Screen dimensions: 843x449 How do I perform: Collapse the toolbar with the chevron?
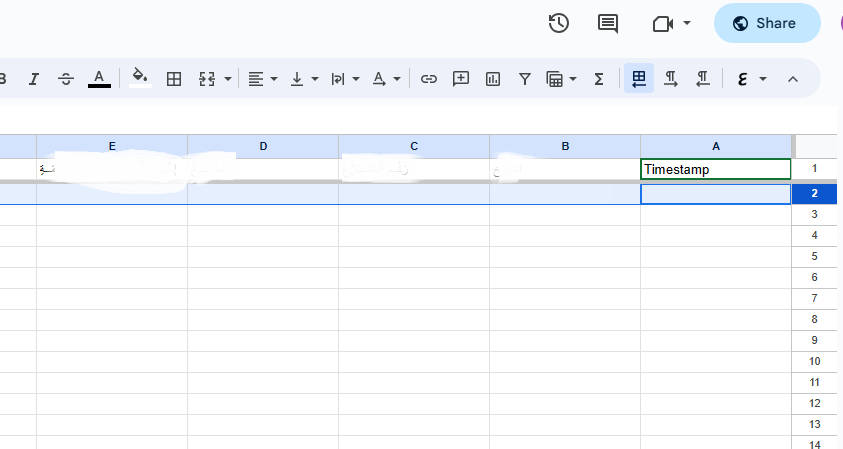793,78
